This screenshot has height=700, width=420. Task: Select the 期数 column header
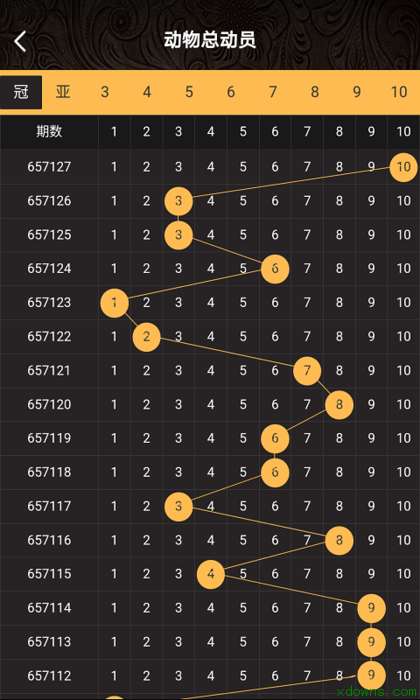coord(49,132)
